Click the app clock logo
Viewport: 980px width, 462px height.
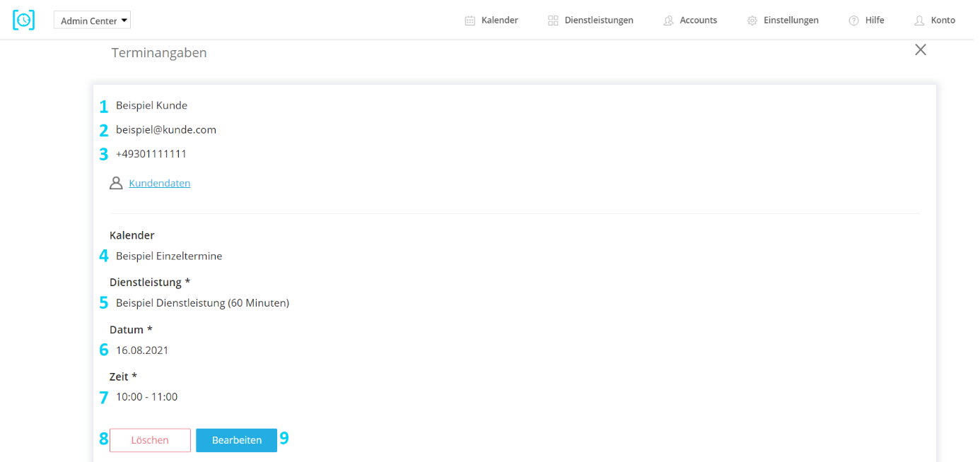(23, 20)
